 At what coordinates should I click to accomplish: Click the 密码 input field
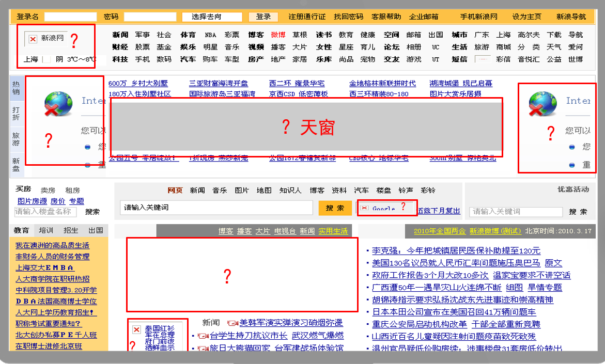(150, 17)
